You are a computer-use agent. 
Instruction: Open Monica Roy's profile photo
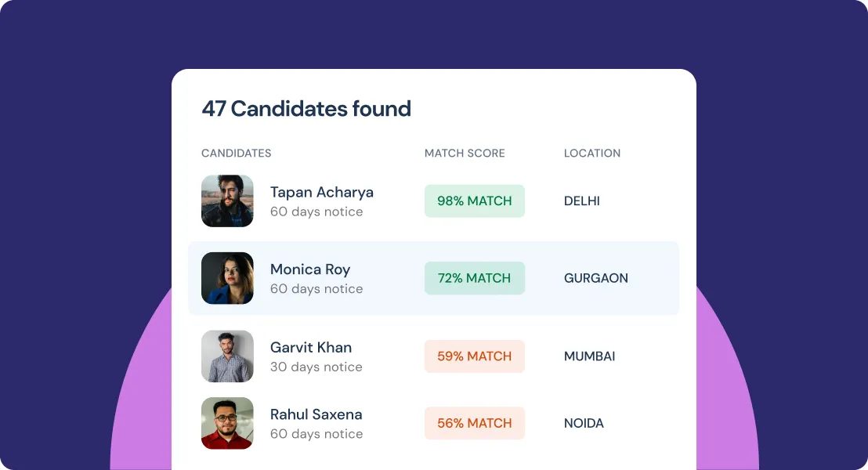tap(227, 278)
